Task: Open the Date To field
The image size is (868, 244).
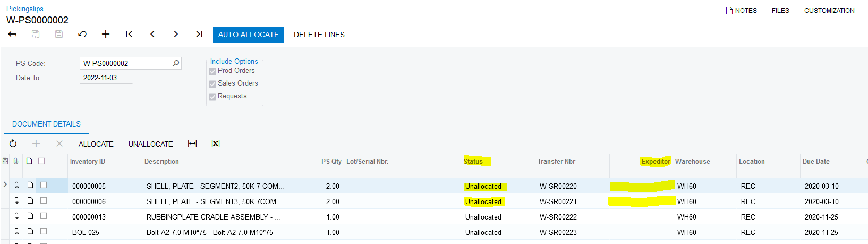Action: click(x=106, y=78)
